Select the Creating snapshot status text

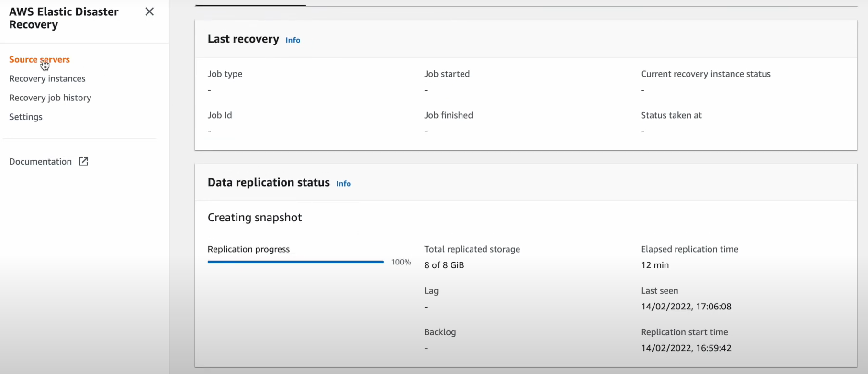pos(255,218)
